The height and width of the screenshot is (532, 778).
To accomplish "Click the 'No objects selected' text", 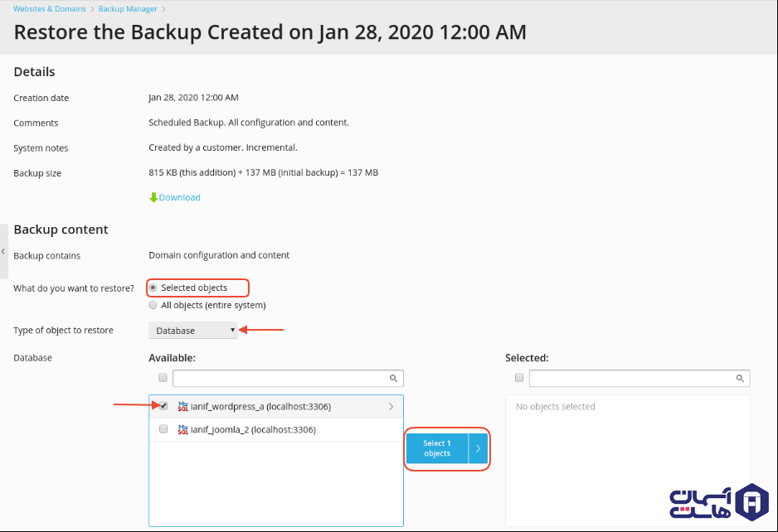I will pos(555,407).
